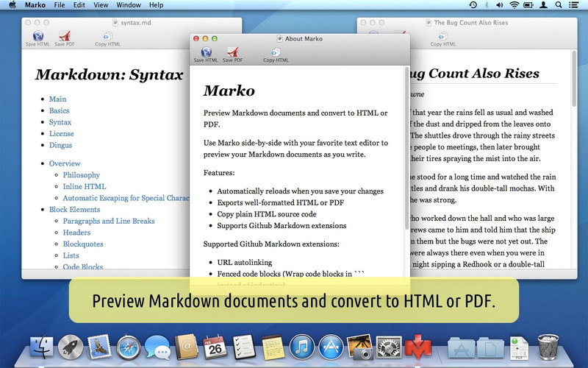Click Save PDF in syntax.md window

pyautogui.click(x=65, y=38)
